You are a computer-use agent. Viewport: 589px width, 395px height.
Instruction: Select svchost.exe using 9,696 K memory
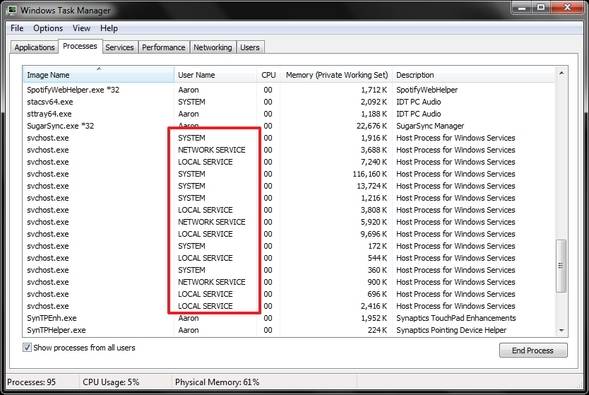click(x=288, y=234)
